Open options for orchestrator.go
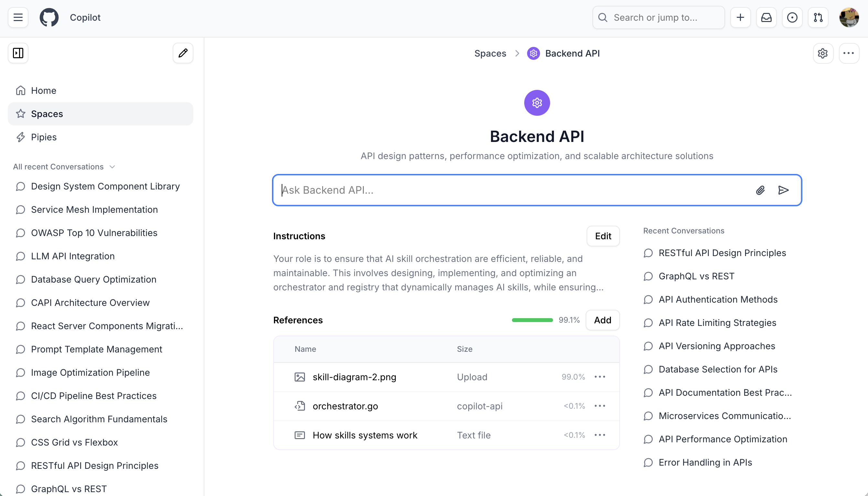 600,406
